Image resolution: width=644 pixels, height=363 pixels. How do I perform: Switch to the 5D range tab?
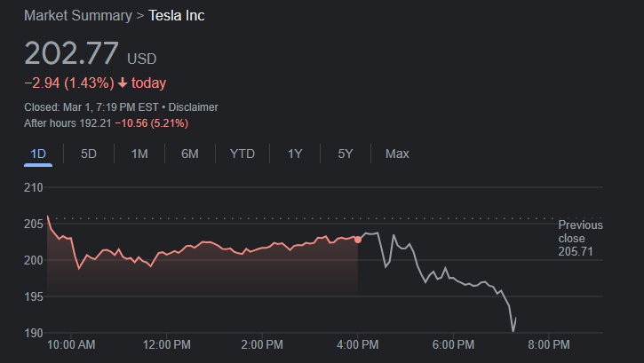pos(89,154)
